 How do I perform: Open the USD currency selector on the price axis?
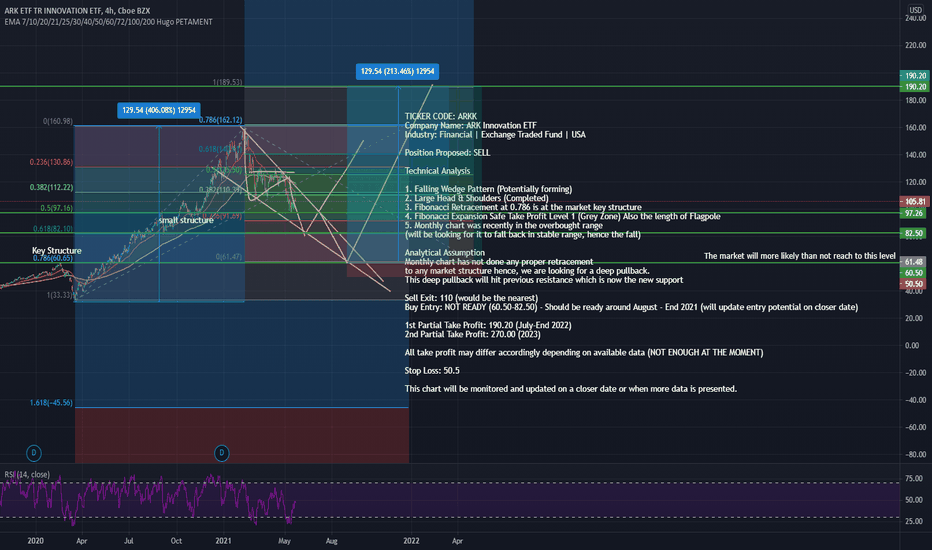click(915, 10)
